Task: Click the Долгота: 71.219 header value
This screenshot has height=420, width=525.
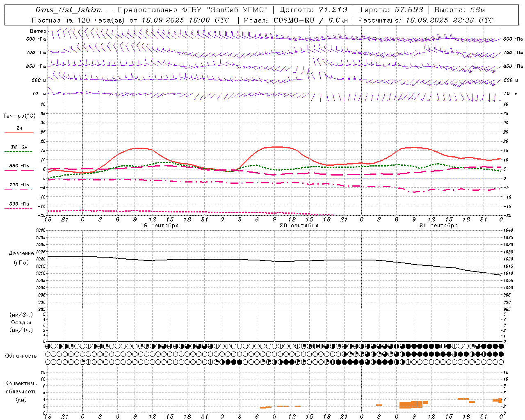Action: pos(313,10)
